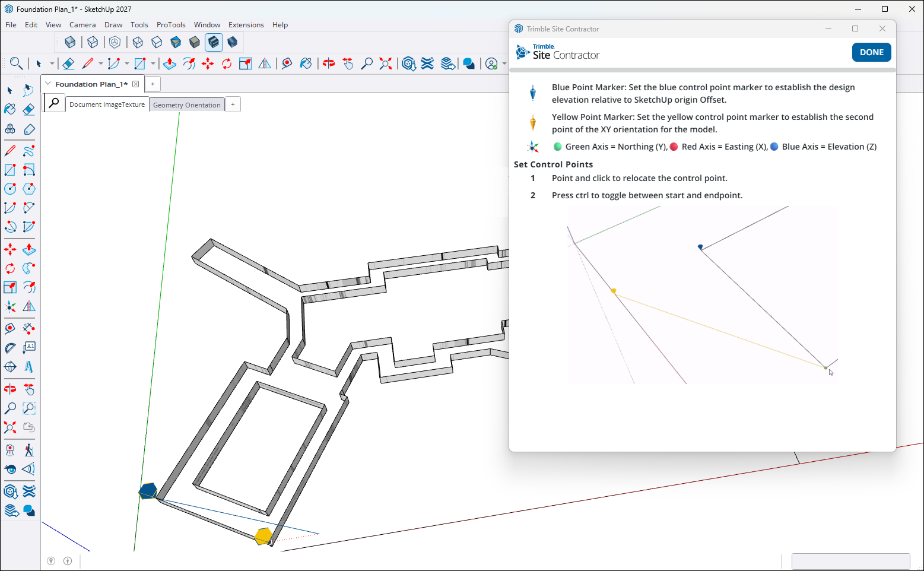Select the Pie arc tool
The image size is (924, 571).
pyautogui.click(x=28, y=227)
